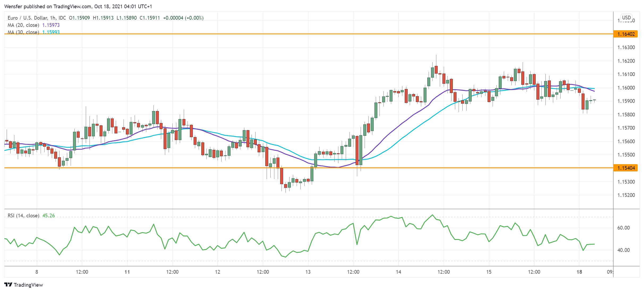Viewport: 644px width, 292px height.
Task: Click the 1.15200 price axis label
Action: coord(626,195)
